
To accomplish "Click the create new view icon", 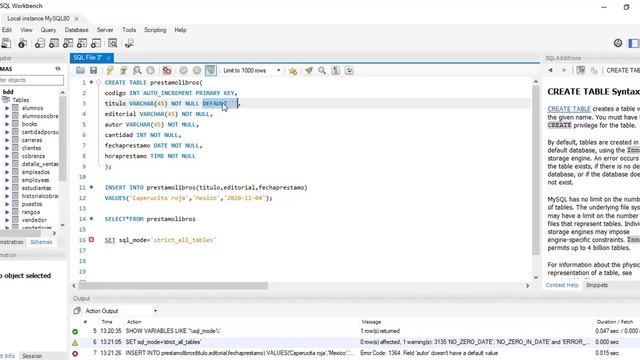I will coord(68,43).
